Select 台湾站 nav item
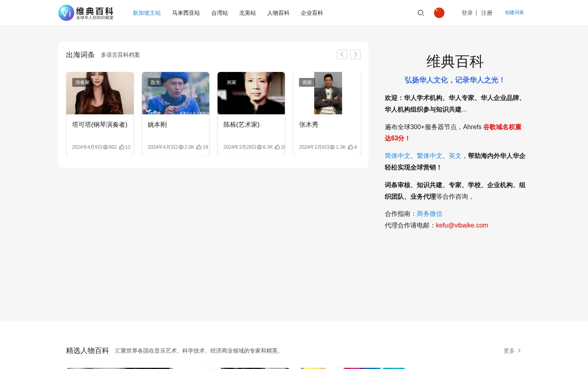The image size is (588, 369). tap(220, 13)
